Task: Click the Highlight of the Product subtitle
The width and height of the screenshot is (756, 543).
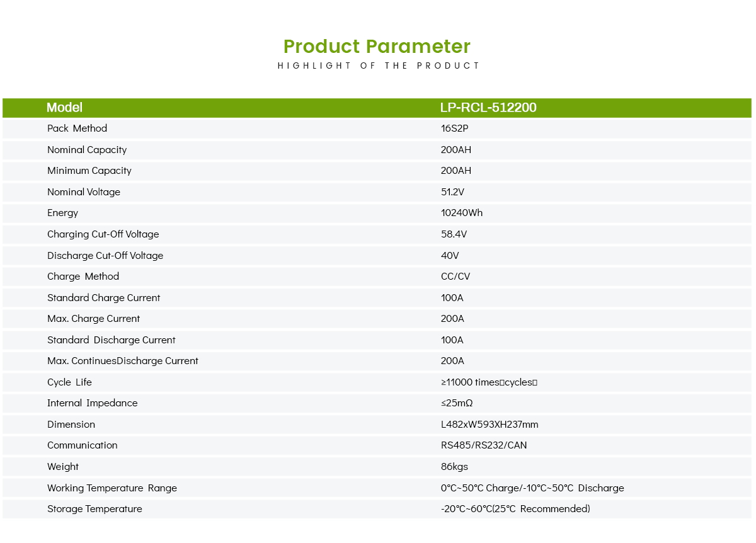Action: click(x=379, y=66)
